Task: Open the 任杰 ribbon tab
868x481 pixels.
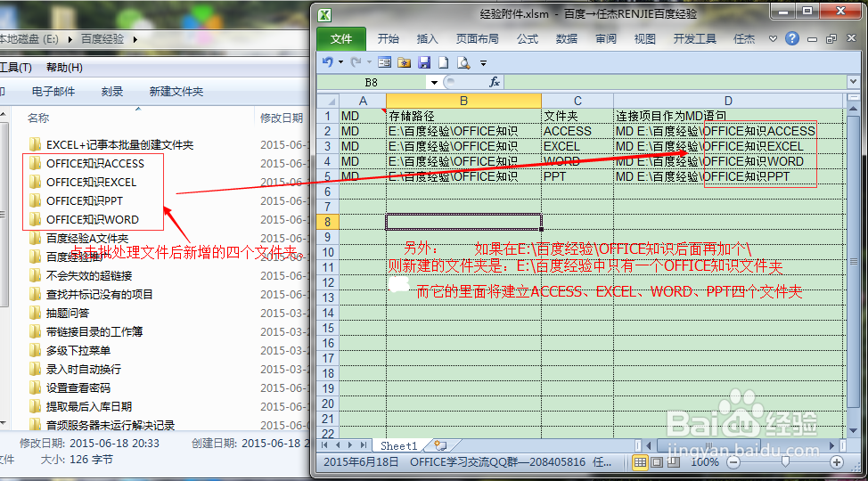Action: click(x=744, y=38)
